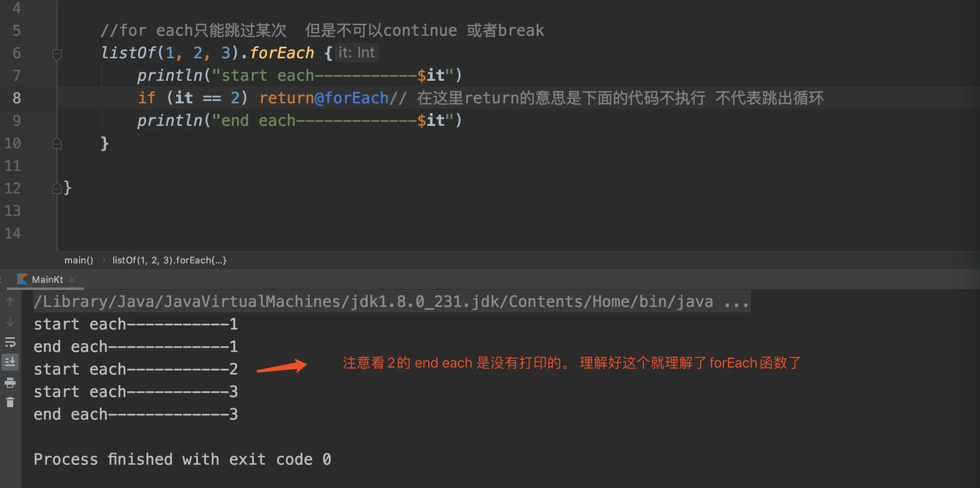Collapse fold marker at main closing brace
980x488 pixels.
tap(57, 188)
